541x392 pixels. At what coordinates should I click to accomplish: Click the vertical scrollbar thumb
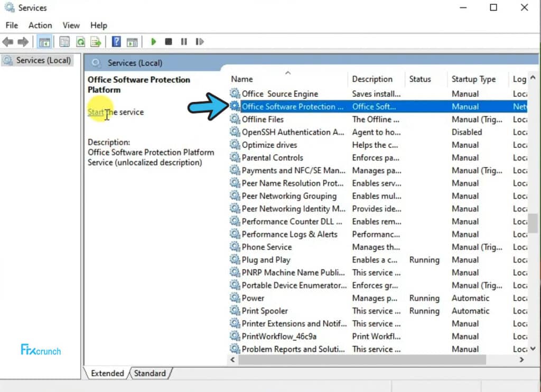point(533,223)
